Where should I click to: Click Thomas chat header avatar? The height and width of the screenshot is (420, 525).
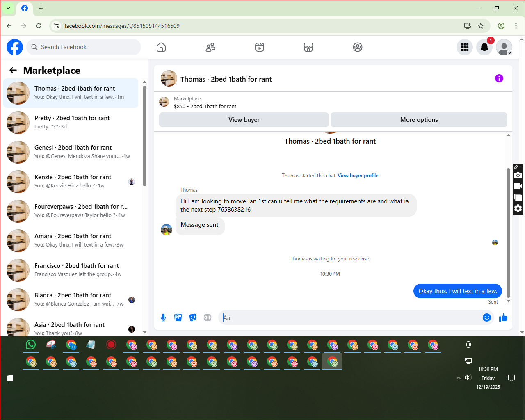click(169, 78)
